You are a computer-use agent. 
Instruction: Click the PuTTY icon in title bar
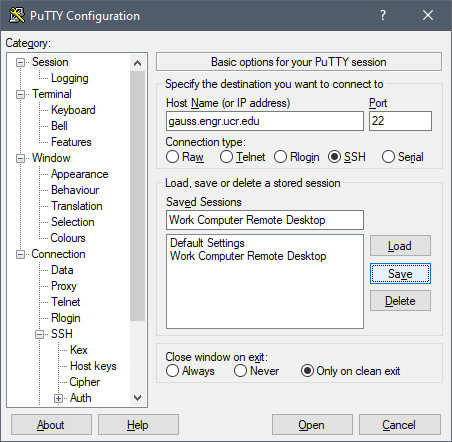coord(17,15)
